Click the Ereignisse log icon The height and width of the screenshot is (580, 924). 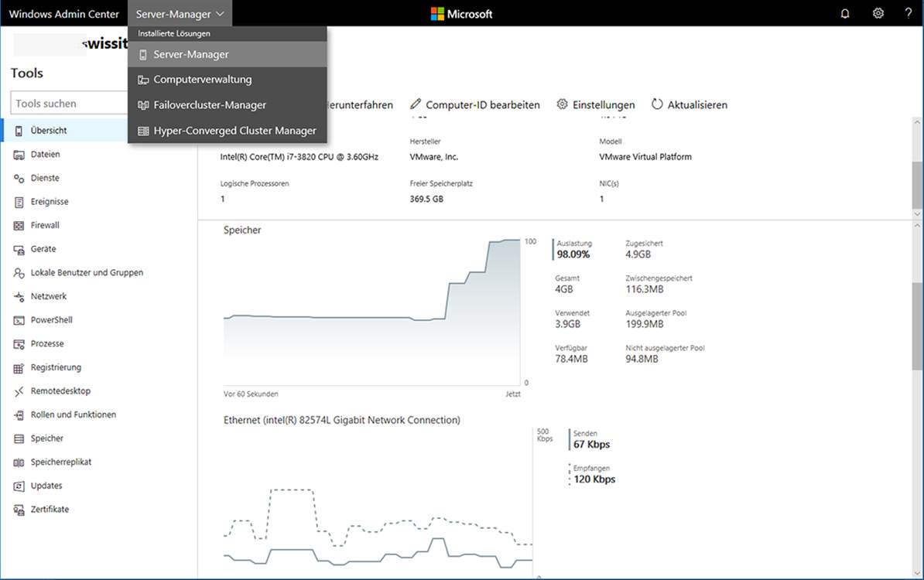[19, 202]
